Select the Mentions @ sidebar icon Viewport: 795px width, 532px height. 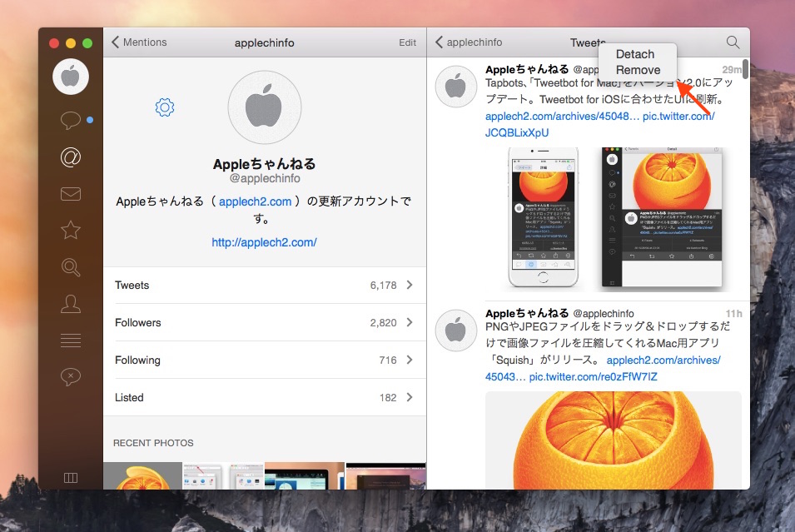[x=71, y=157]
